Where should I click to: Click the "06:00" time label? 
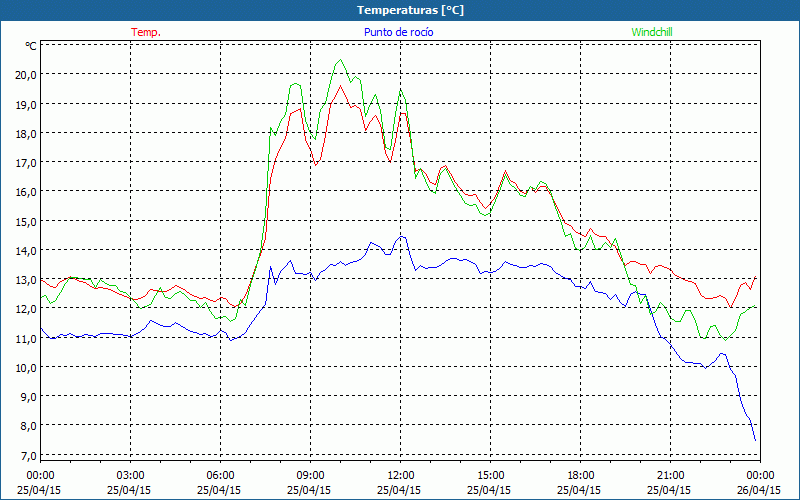pyautogui.click(x=220, y=476)
